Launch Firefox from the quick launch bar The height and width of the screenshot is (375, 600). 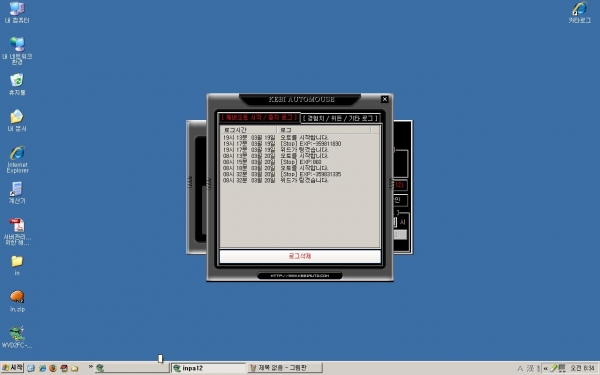click(53, 368)
